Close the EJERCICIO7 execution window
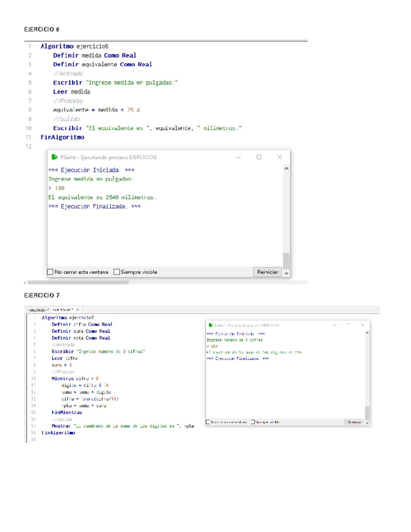The height and width of the screenshot is (532, 411). pos(362,325)
